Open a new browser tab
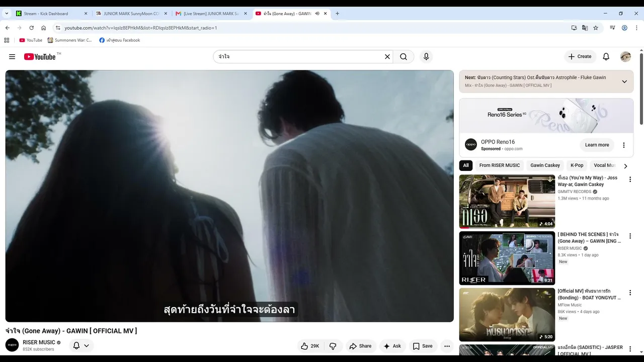Screen dimensions: 644x362 [337, 14]
